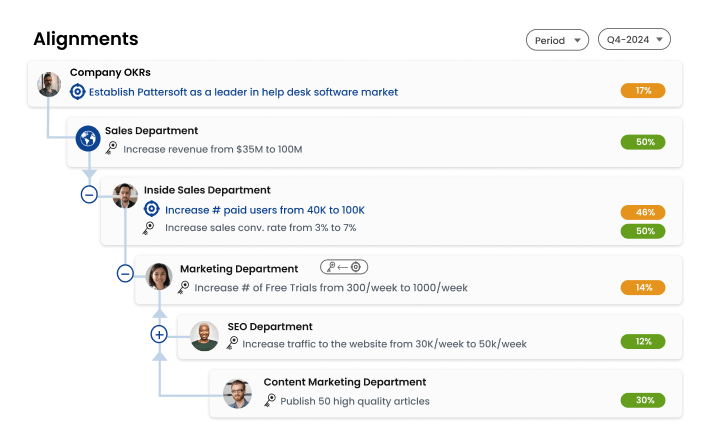Open the Period dropdown

(x=557, y=40)
